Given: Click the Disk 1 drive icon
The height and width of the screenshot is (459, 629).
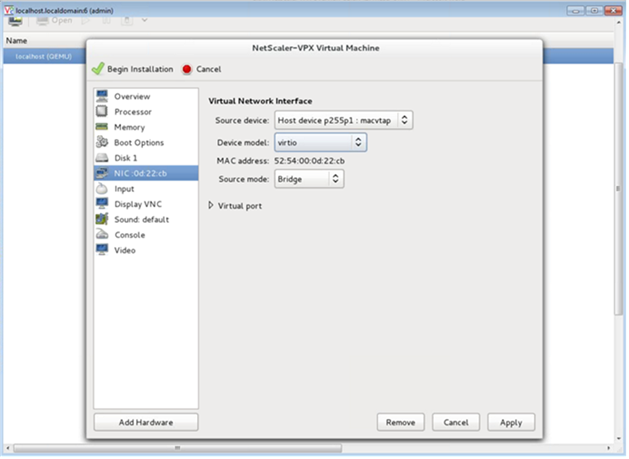Looking at the screenshot, I should click(102, 158).
